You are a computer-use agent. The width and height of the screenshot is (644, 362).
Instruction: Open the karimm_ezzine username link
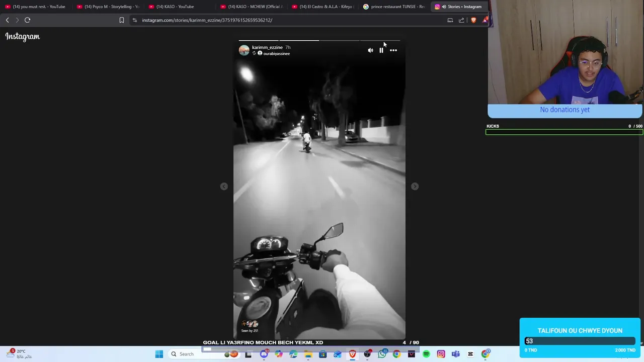(x=267, y=47)
